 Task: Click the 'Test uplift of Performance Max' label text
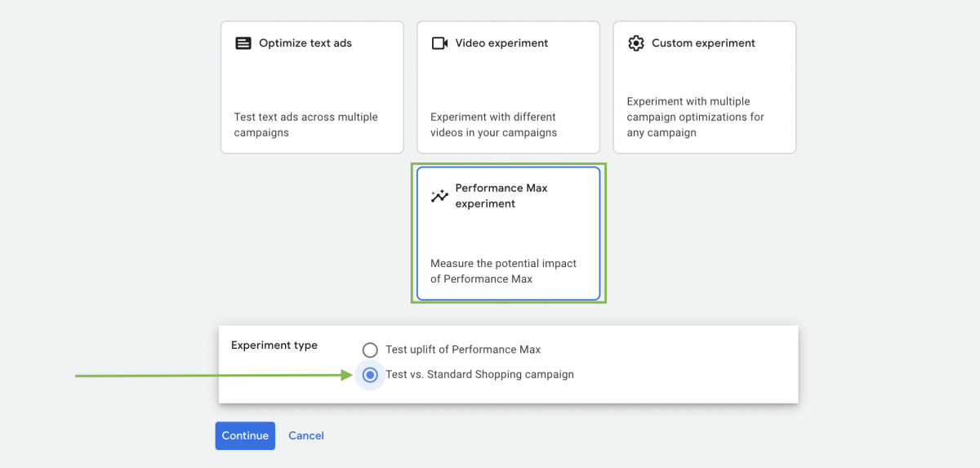463,350
